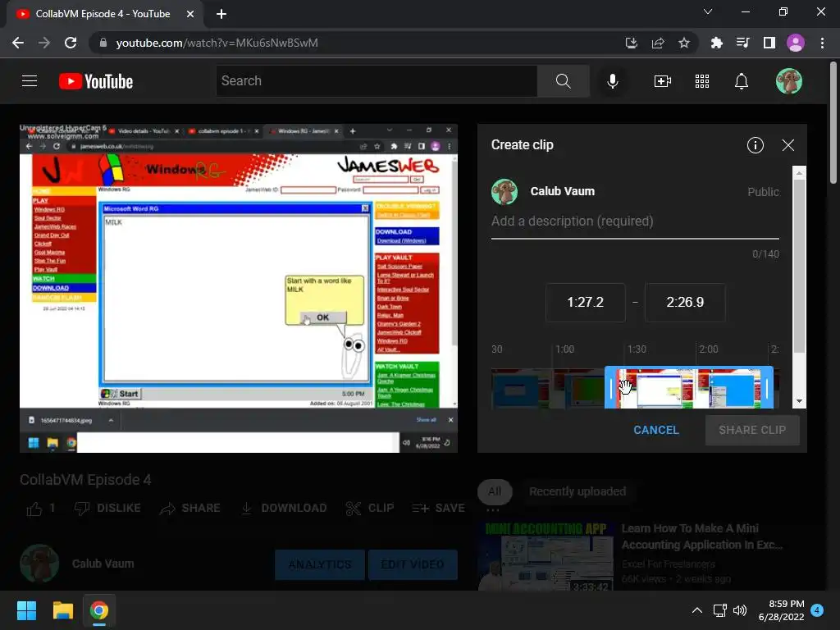This screenshot has height=630, width=840.
Task: Open the Windows notification center badge
Action: click(x=817, y=610)
